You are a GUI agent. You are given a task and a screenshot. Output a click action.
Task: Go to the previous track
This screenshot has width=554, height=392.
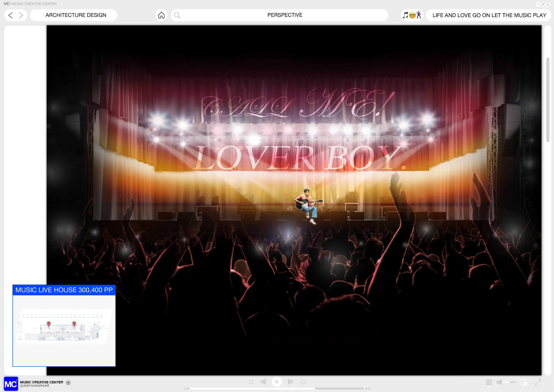click(263, 382)
